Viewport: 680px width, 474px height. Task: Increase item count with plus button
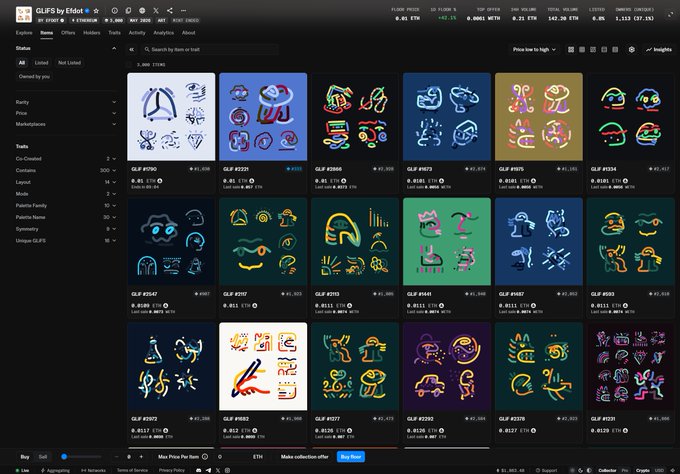pos(141,457)
